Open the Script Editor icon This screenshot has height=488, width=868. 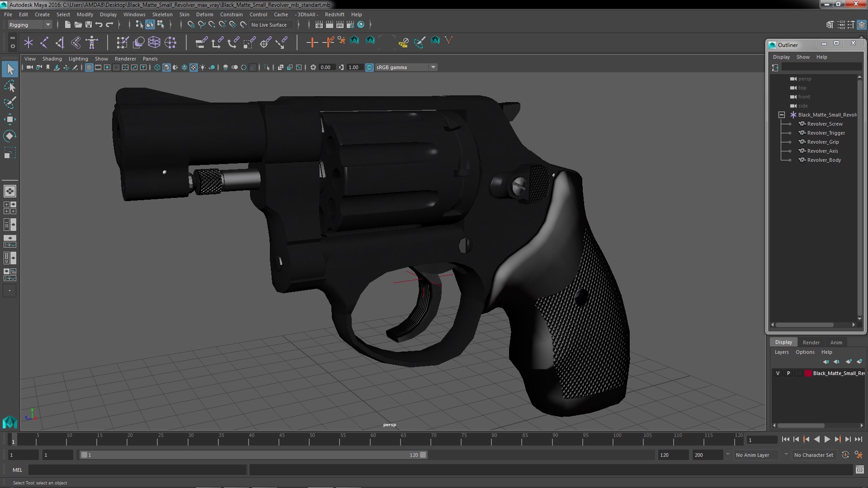[x=860, y=470]
